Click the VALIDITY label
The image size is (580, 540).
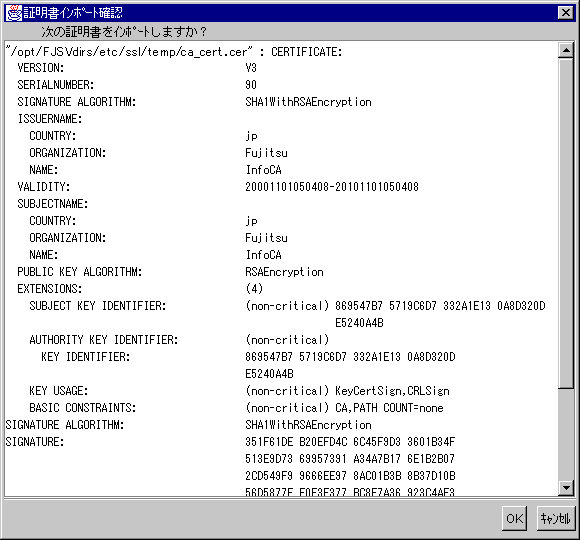click(x=44, y=187)
